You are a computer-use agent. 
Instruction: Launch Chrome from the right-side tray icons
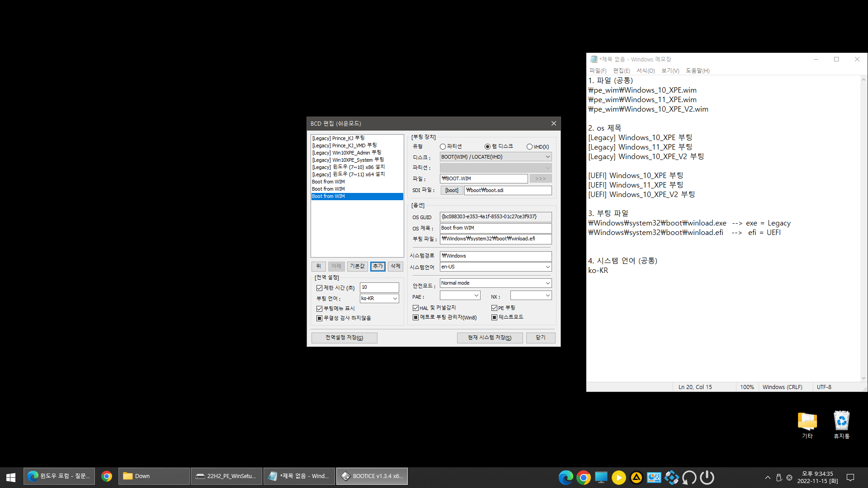click(x=583, y=478)
